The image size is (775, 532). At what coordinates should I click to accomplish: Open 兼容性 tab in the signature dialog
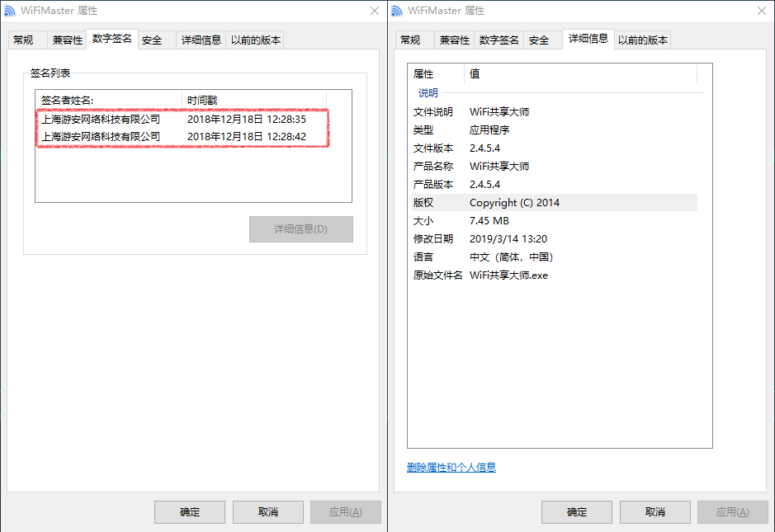(x=67, y=40)
